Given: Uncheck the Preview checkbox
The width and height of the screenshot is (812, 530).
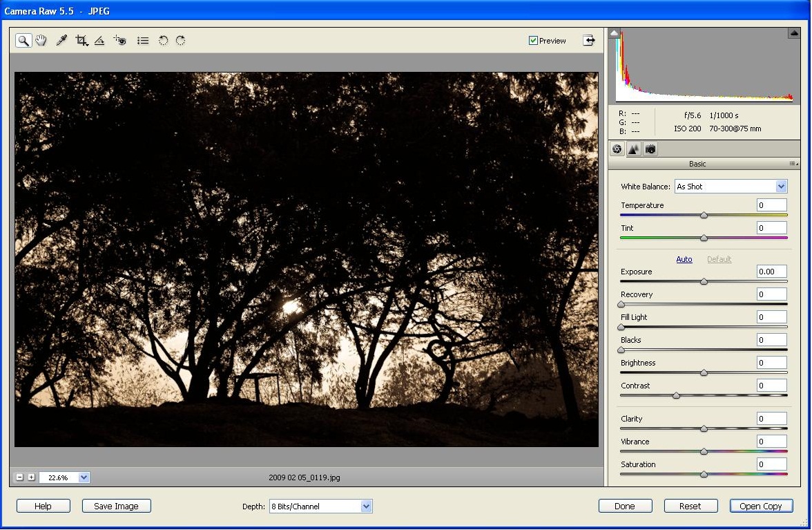Looking at the screenshot, I should pos(533,41).
